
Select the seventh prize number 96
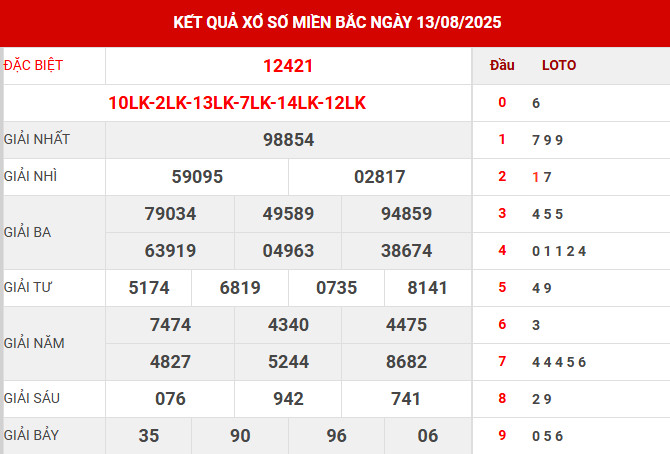(337, 435)
